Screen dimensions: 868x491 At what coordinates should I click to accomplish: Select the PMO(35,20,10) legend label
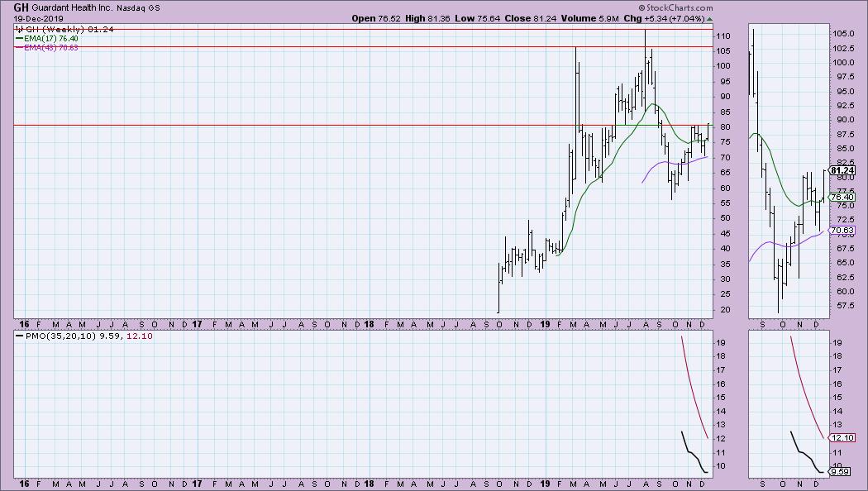[x=60, y=336]
